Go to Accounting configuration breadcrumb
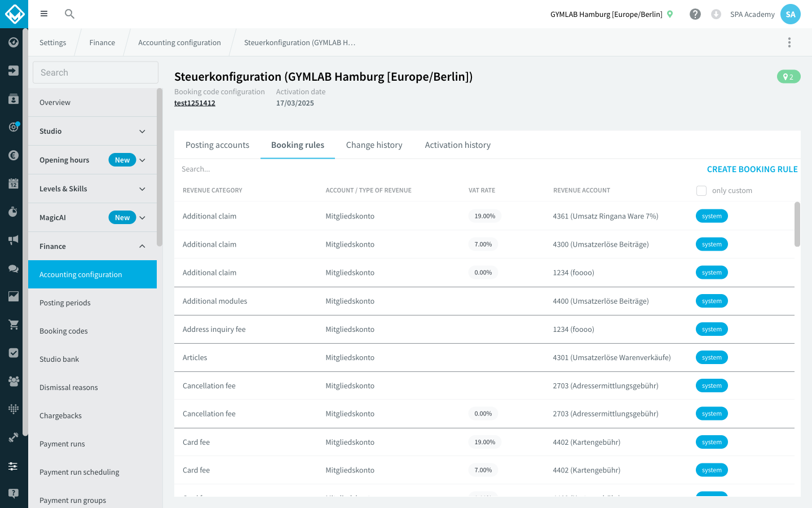This screenshot has width=812, height=508. [x=179, y=42]
